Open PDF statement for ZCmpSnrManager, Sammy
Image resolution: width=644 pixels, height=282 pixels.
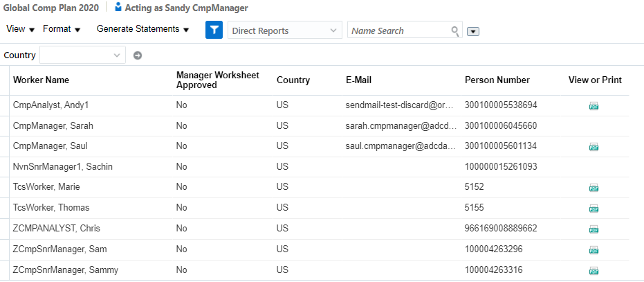594,270
